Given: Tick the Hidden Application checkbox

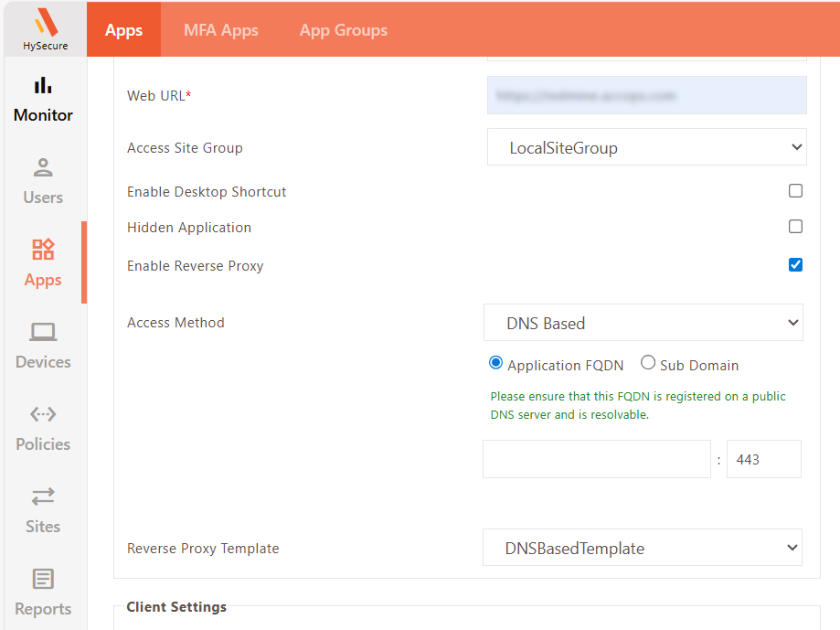Looking at the screenshot, I should tap(795, 227).
